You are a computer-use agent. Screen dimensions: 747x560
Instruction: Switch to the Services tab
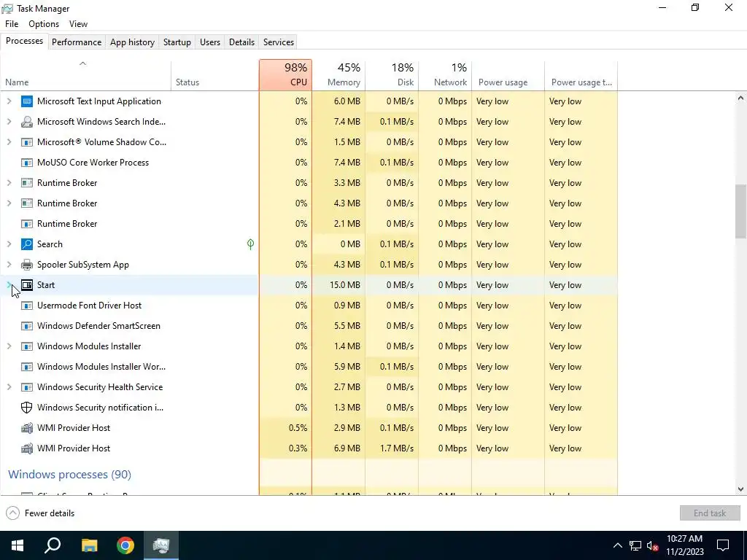279,42
